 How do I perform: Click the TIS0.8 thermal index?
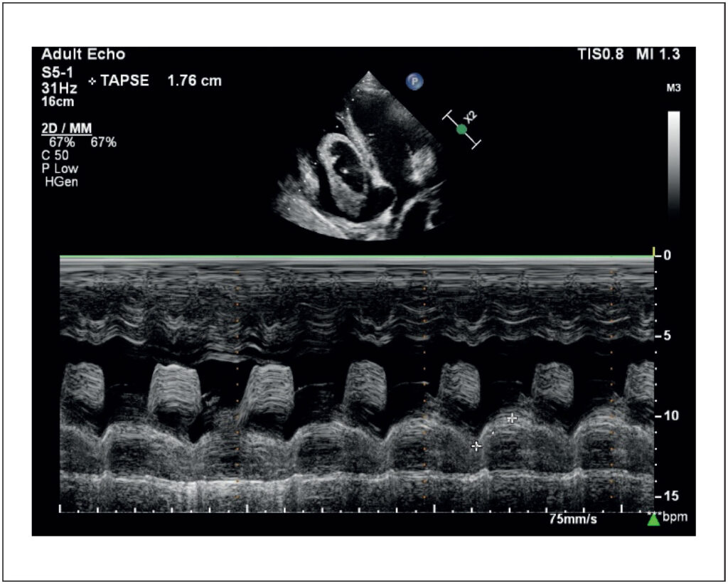601,54
